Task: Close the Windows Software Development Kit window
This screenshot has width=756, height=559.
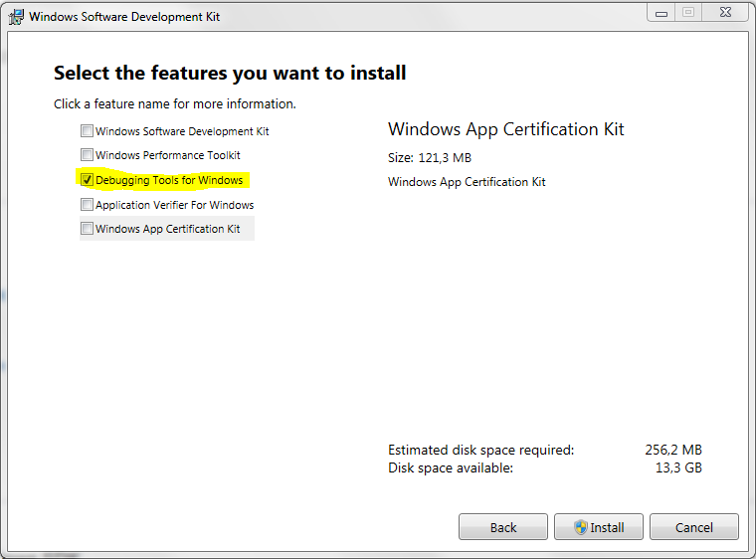Action: 725,13
